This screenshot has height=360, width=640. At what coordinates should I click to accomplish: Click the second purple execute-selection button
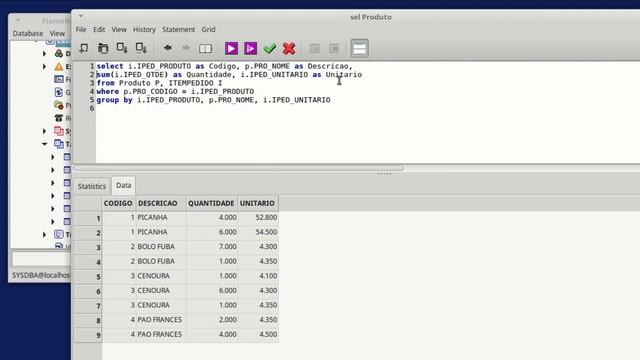250,48
